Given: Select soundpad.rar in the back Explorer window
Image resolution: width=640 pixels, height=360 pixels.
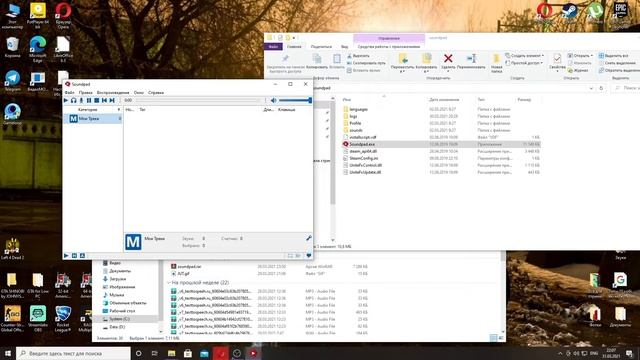Looking at the screenshot, I should pos(189,267).
